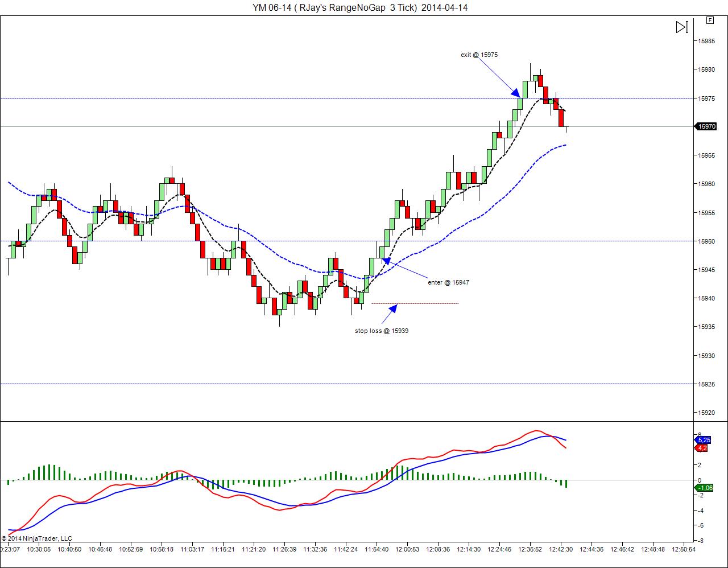The width and height of the screenshot is (728, 568).
Task: Click the 11:42:24 time axis label
Action: click(x=346, y=550)
